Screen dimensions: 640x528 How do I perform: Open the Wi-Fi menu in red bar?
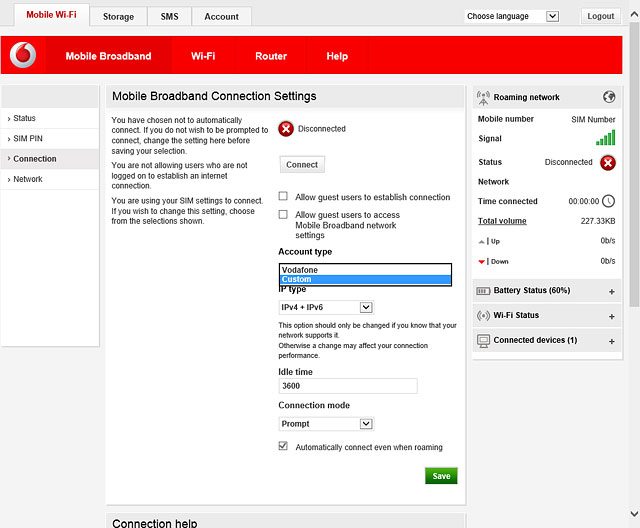[x=203, y=56]
